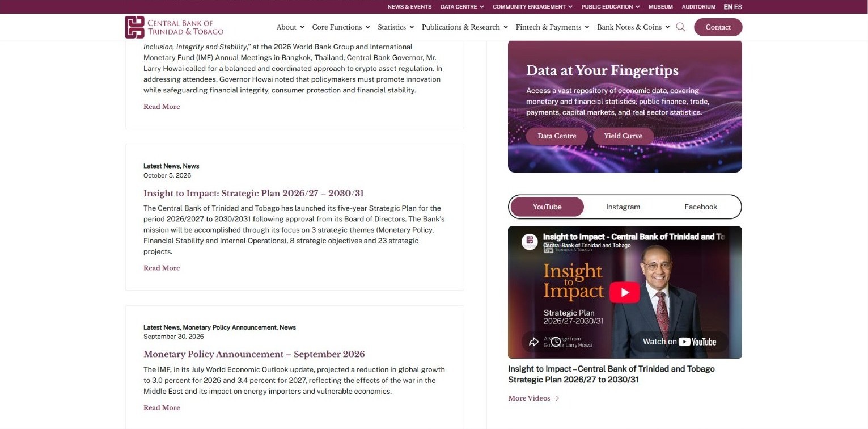Image resolution: width=868 pixels, height=429 pixels.
Task: Click the Central Bank of Trinidad & Tobago logo
Action: [x=175, y=27]
